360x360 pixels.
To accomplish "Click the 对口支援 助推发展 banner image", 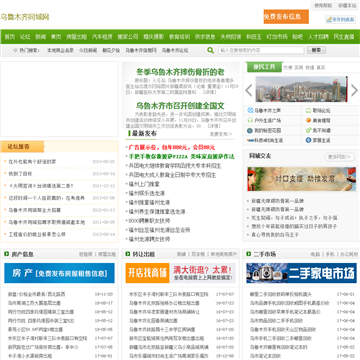I will pos(301,179).
